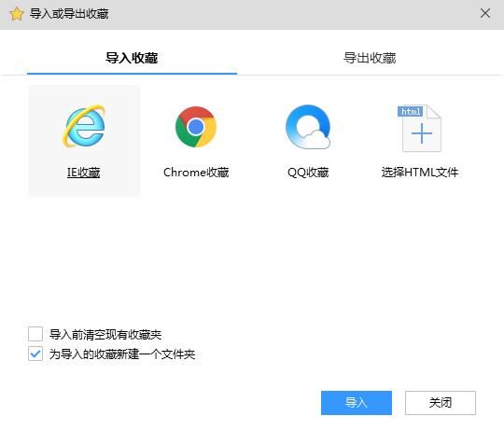Image resolution: width=504 pixels, height=430 pixels.
Task: Click the blue 导入 button
Action: (x=357, y=403)
